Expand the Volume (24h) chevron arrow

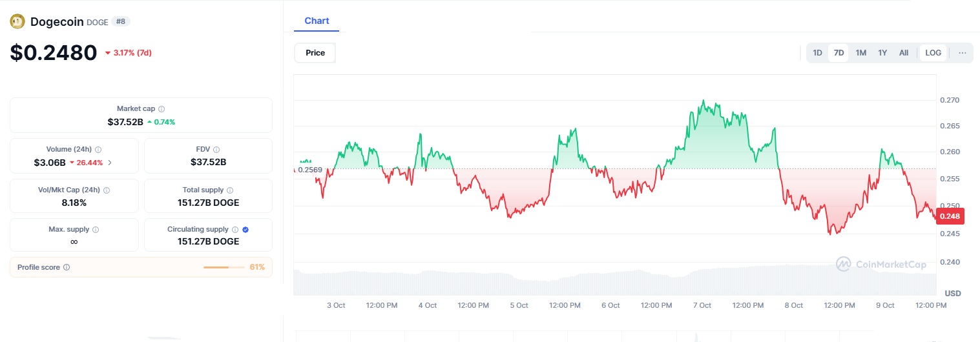[x=110, y=163]
